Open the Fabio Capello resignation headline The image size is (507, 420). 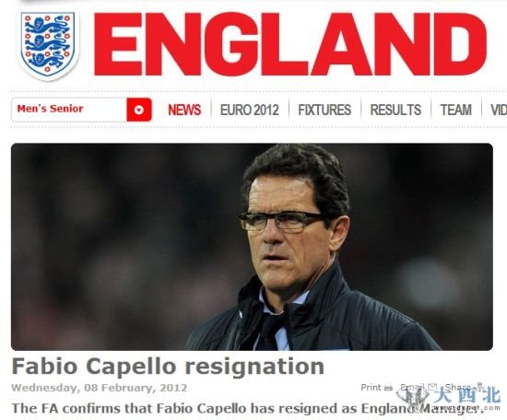coord(168,367)
